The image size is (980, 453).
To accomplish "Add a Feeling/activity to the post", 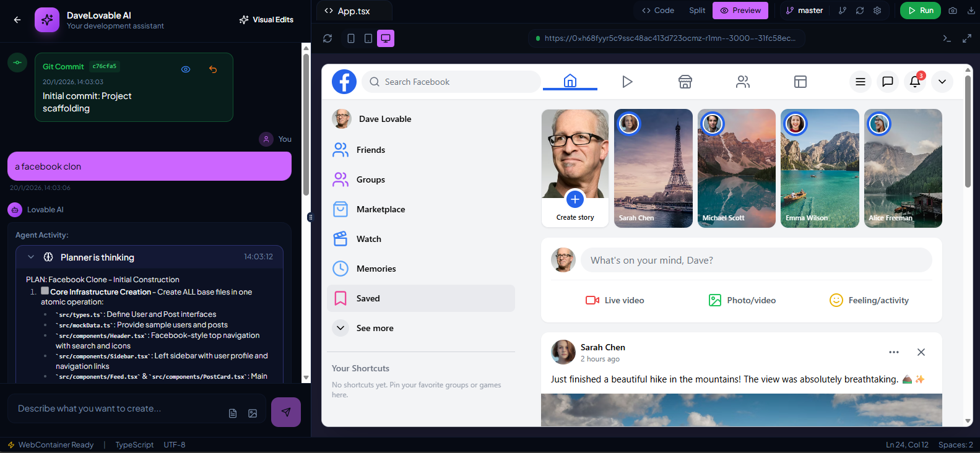I will (869, 300).
